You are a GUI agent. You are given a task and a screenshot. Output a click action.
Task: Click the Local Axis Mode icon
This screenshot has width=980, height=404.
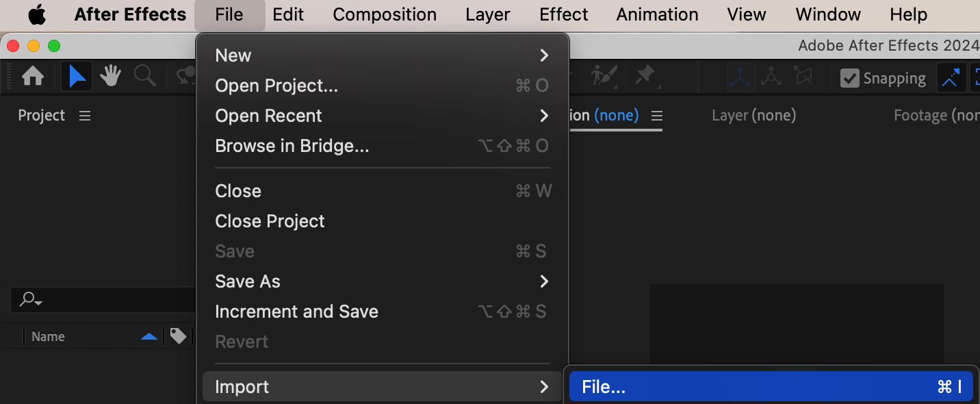[740, 77]
